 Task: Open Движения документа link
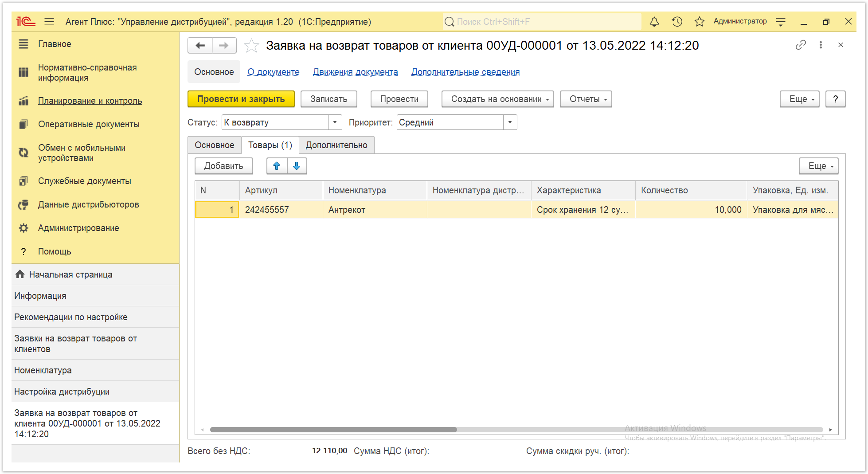(355, 72)
